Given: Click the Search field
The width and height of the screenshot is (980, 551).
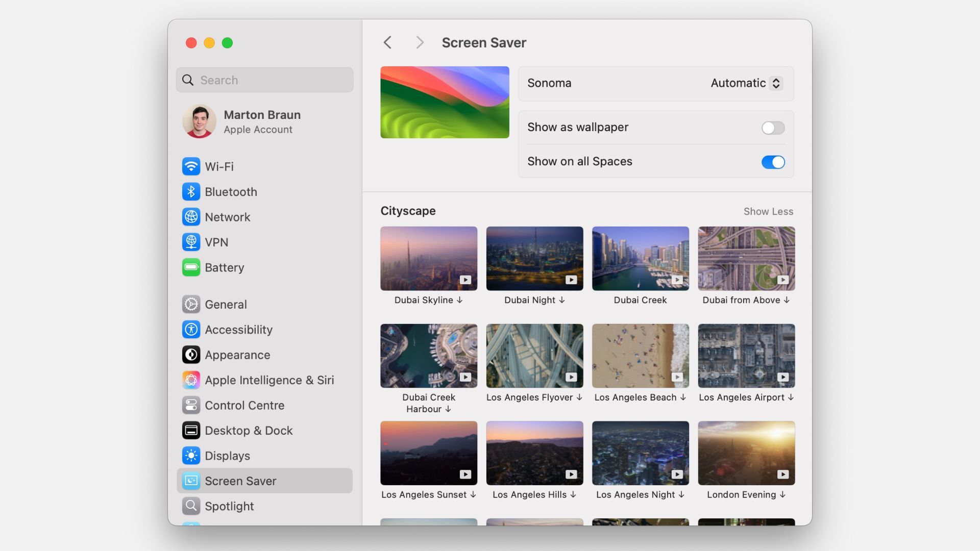Looking at the screenshot, I should pos(264,80).
